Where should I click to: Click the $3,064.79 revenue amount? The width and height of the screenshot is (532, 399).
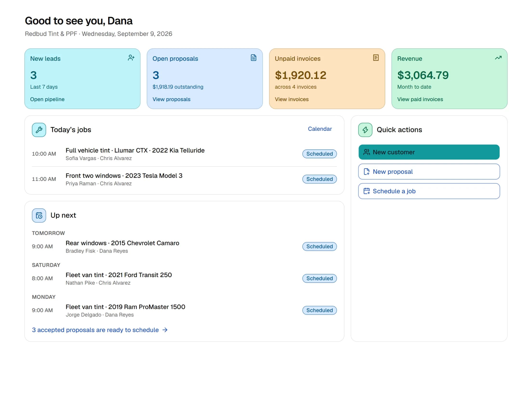click(x=423, y=75)
